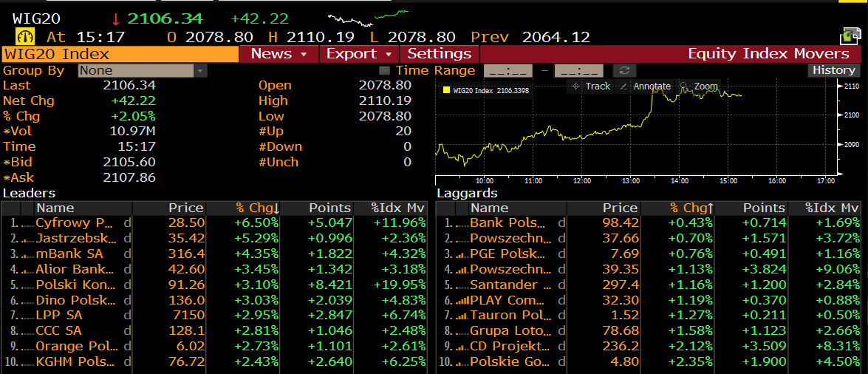Click the Leaders Price column header

[169, 208]
